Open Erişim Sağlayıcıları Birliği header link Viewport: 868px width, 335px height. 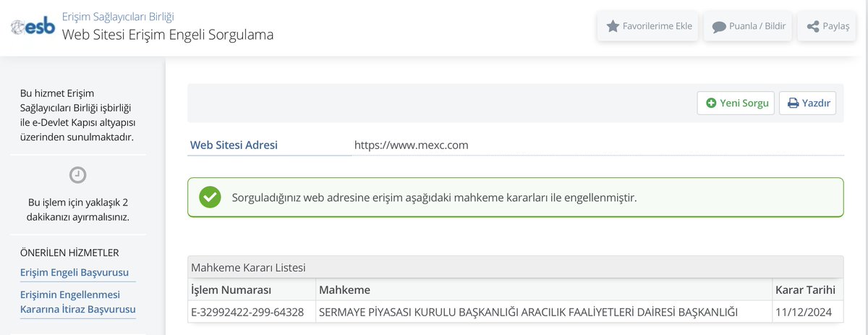(x=118, y=15)
